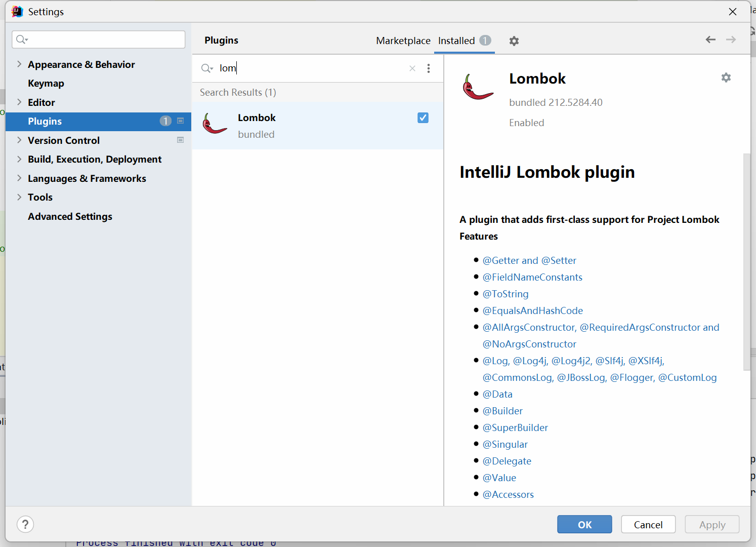Open the @Data link
Viewport: 756px width, 547px height.
[x=497, y=394]
